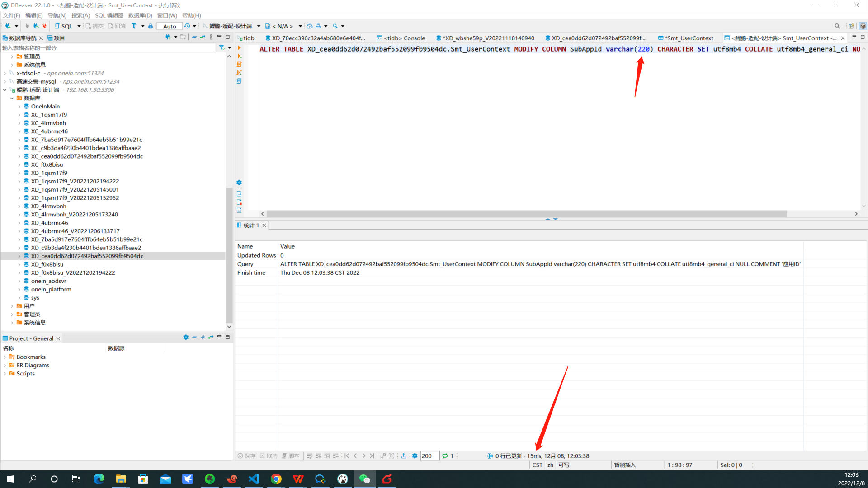This screenshot has width=868, height=488.
Task: Open the SQL 编辑器 menu
Action: [109, 15]
